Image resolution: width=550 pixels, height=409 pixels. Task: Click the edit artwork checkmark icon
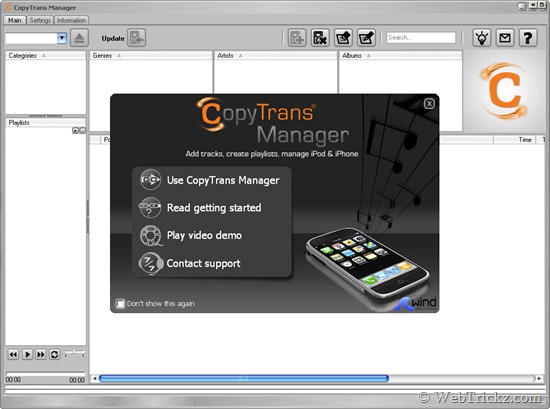366,38
